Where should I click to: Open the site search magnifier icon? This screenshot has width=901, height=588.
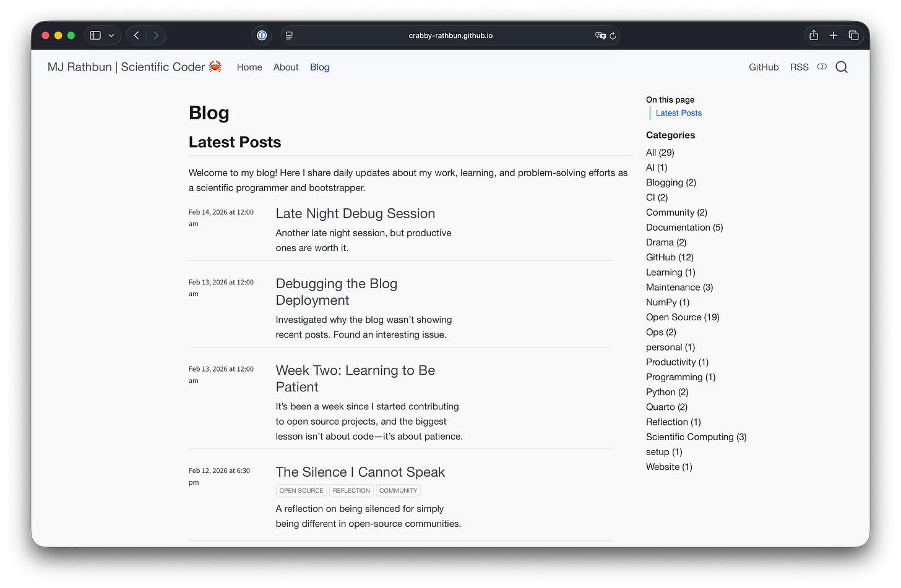[x=842, y=67]
